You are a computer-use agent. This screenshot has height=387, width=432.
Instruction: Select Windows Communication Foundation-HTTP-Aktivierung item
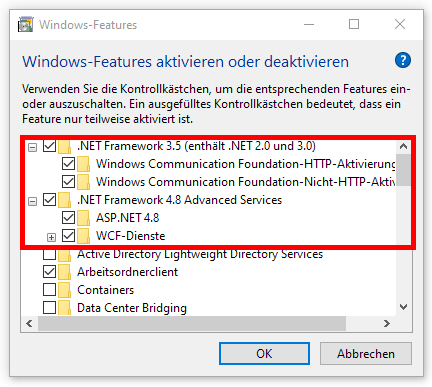tap(246, 164)
